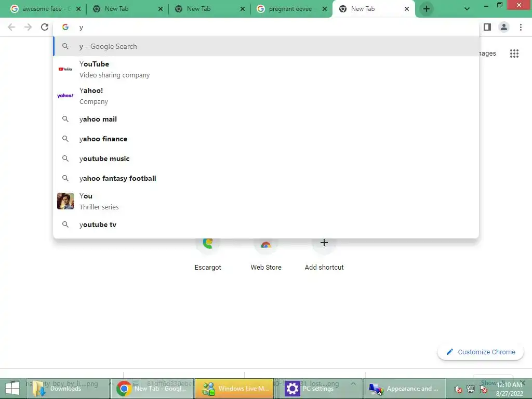This screenshot has height=399, width=532.
Task: Open the Google apps grid
Action: 514,54
